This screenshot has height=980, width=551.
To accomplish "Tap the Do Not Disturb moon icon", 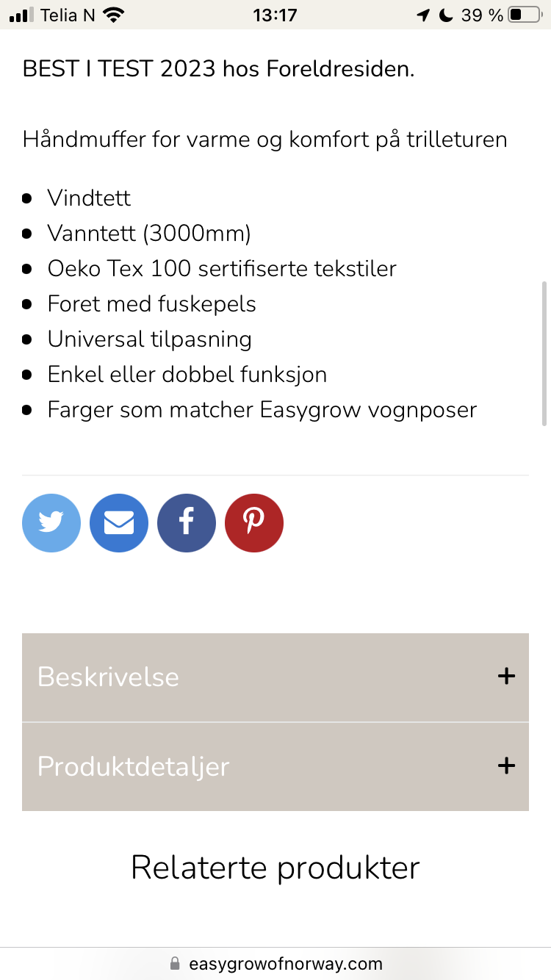I will (x=445, y=15).
